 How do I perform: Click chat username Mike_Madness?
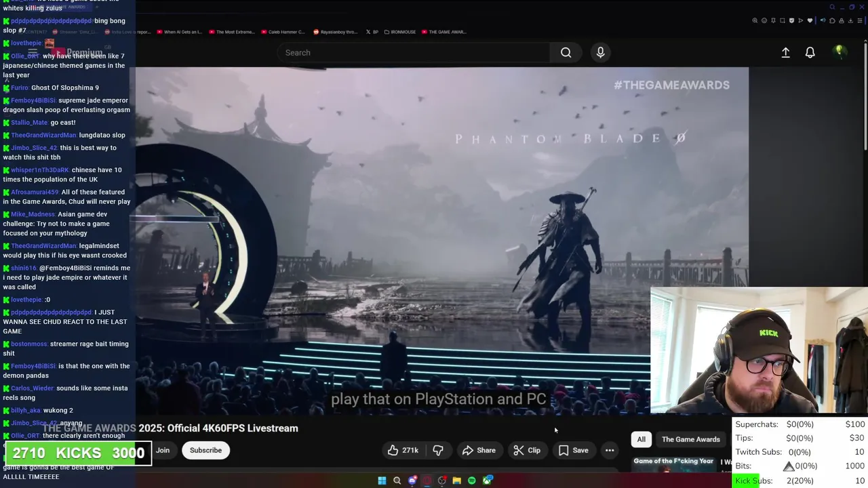tap(33, 214)
